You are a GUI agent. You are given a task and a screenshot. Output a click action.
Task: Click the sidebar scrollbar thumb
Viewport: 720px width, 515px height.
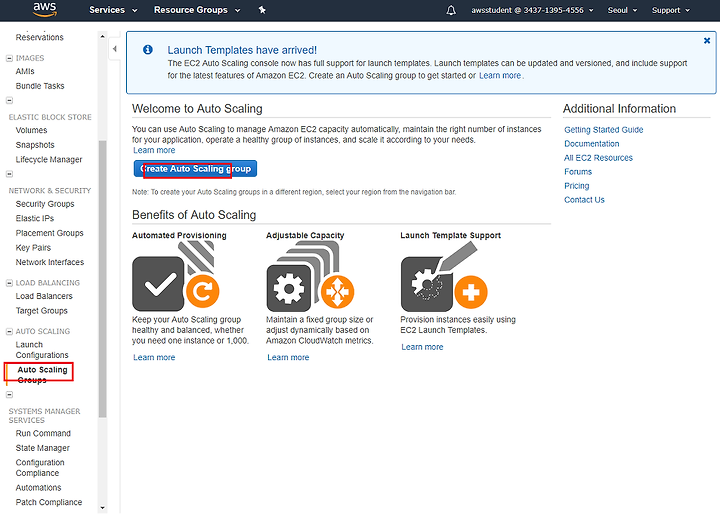tap(102, 279)
